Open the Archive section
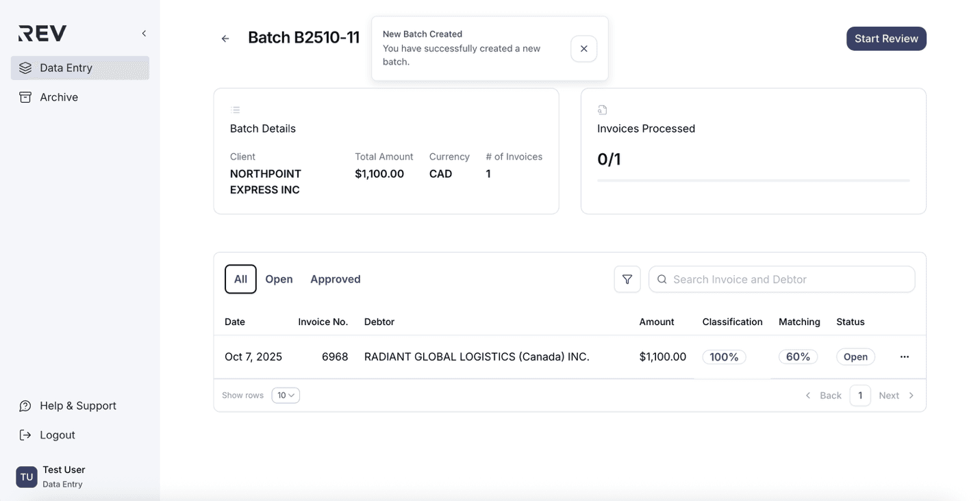This screenshot has height=501, width=980. pyautogui.click(x=58, y=97)
